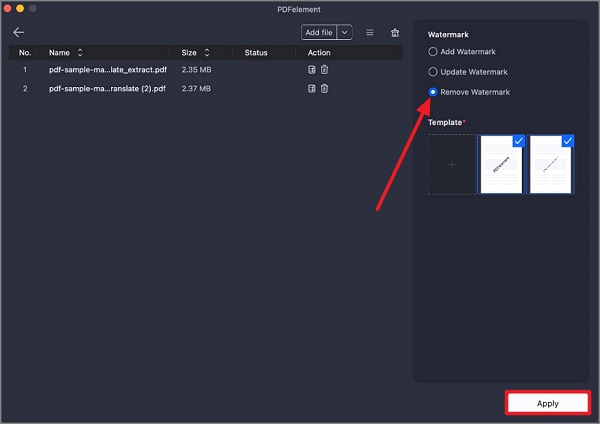Click the Add file button
The height and width of the screenshot is (424, 600).
point(319,33)
